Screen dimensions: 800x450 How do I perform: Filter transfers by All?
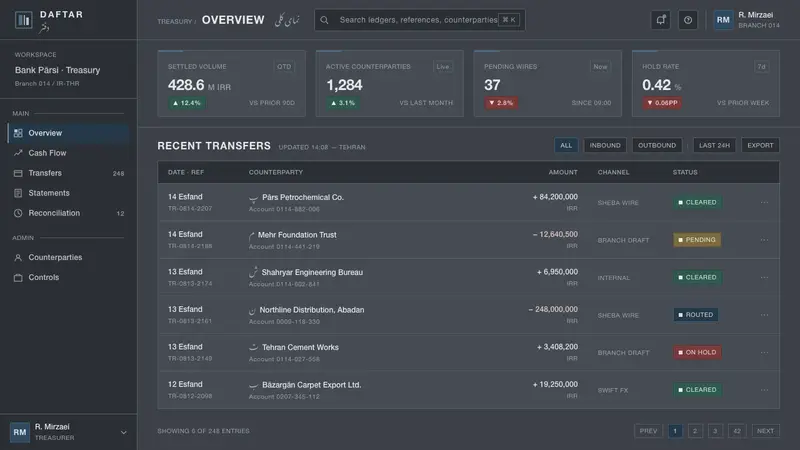pyautogui.click(x=566, y=145)
